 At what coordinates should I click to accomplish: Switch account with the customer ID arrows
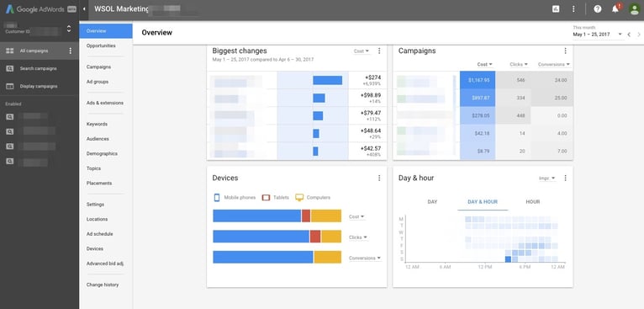click(x=69, y=29)
